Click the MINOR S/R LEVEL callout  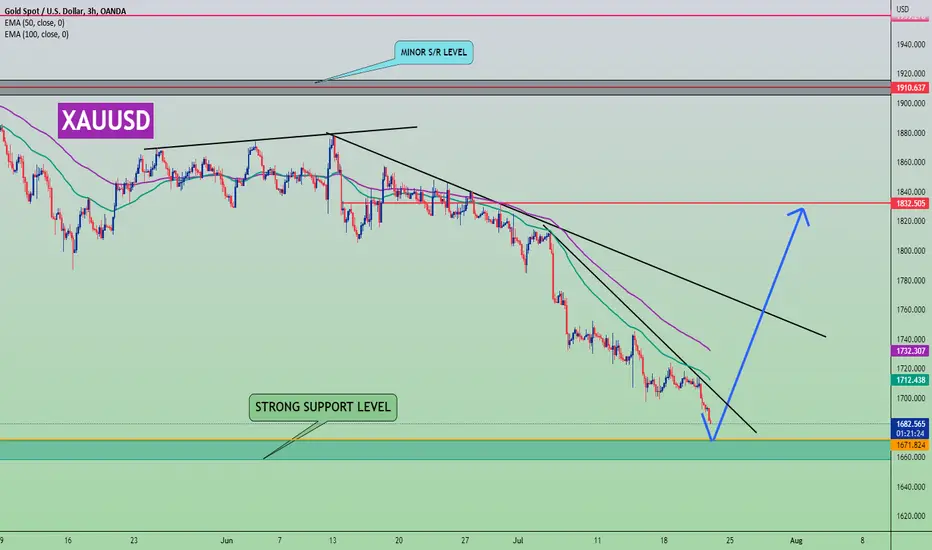433,52
